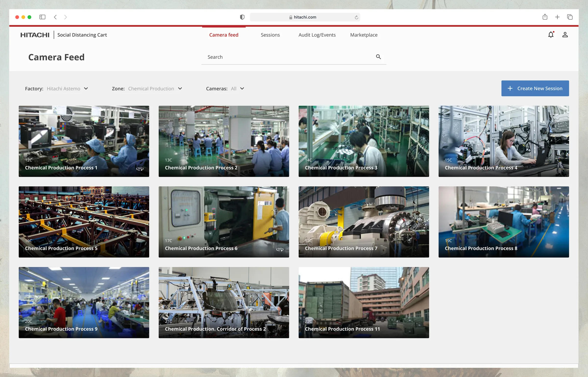Open the Sessions tab
Viewport: 588px width, 377px height.
coord(270,35)
